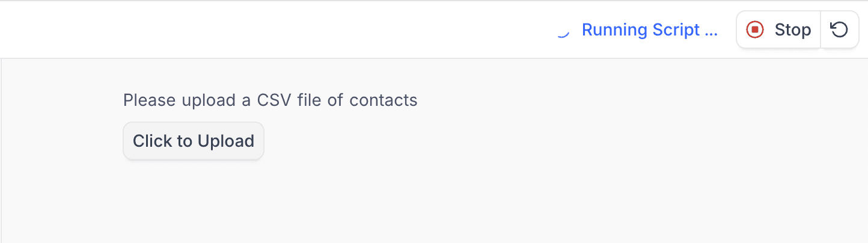The width and height of the screenshot is (868, 243).
Task: Click the word "Script" in the status indicator
Action: point(676,30)
